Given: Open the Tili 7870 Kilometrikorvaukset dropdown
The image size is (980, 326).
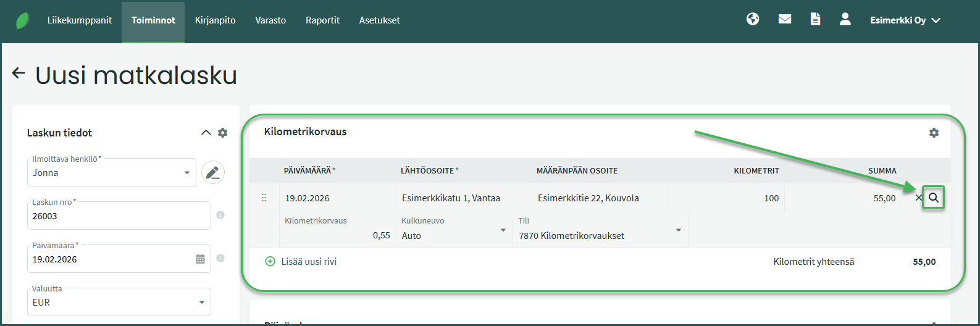Looking at the screenshot, I should tap(678, 231).
